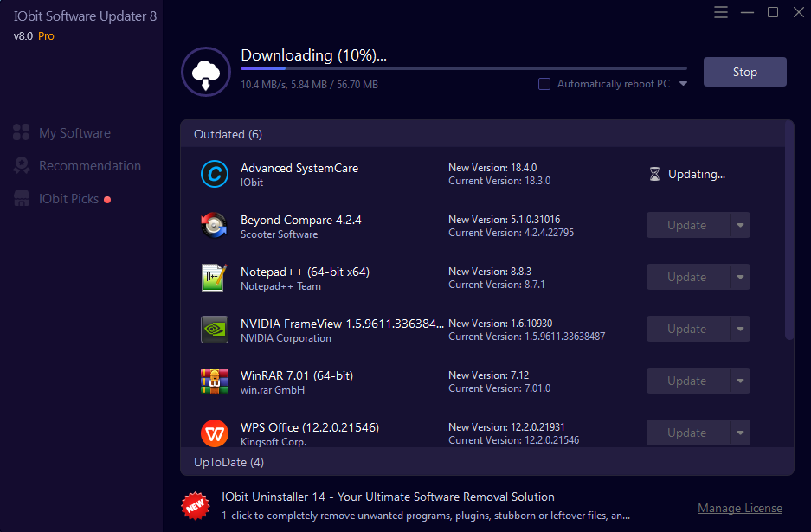The width and height of the screenshot is (811, 532).
Task: Click the WinRAR app icon
Action: [x=214, y=381]
